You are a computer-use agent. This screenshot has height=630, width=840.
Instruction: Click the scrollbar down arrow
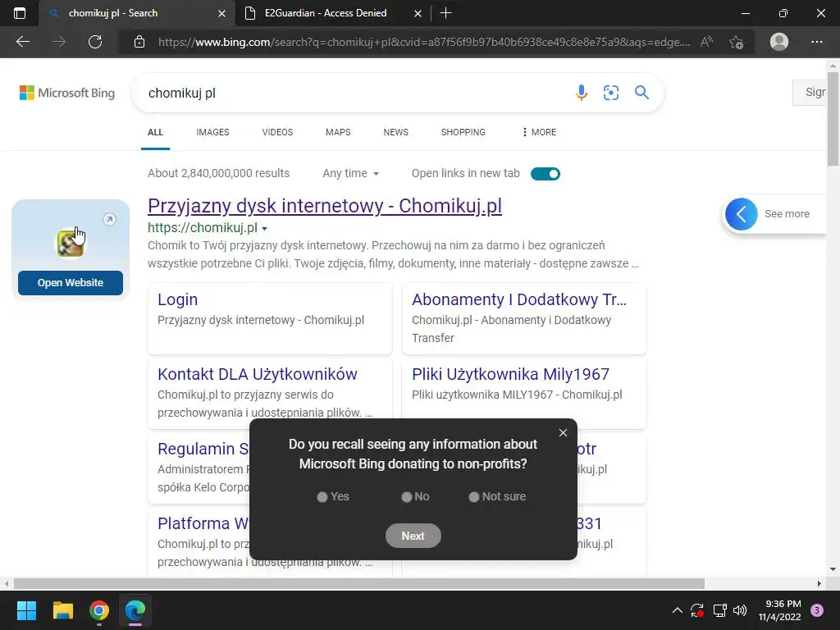833,569
